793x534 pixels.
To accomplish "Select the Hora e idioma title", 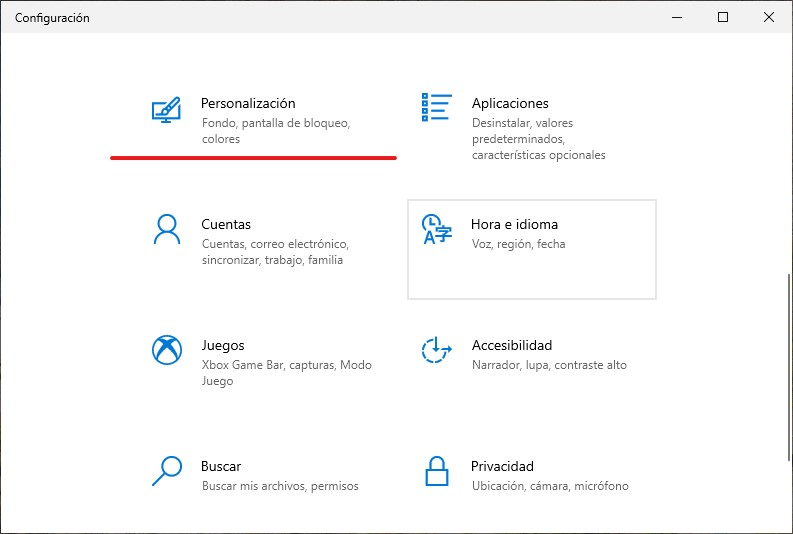I will [514, 224].
